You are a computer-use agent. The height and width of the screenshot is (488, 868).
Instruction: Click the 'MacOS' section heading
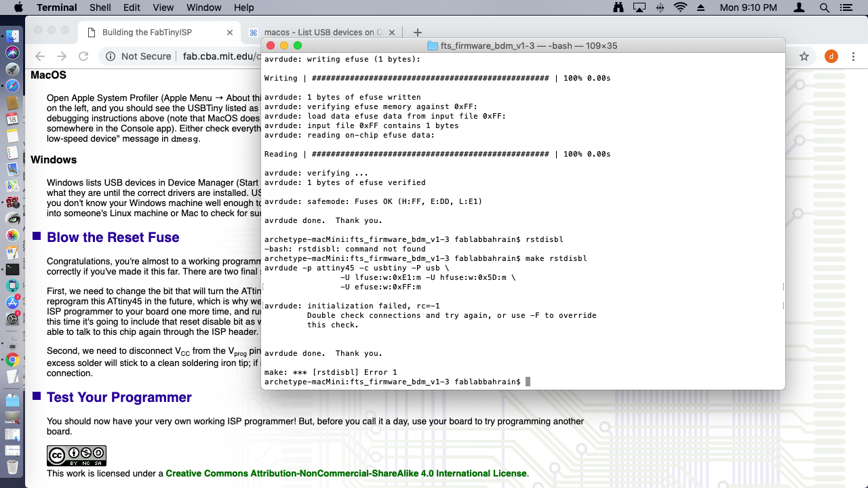point(48,75)
